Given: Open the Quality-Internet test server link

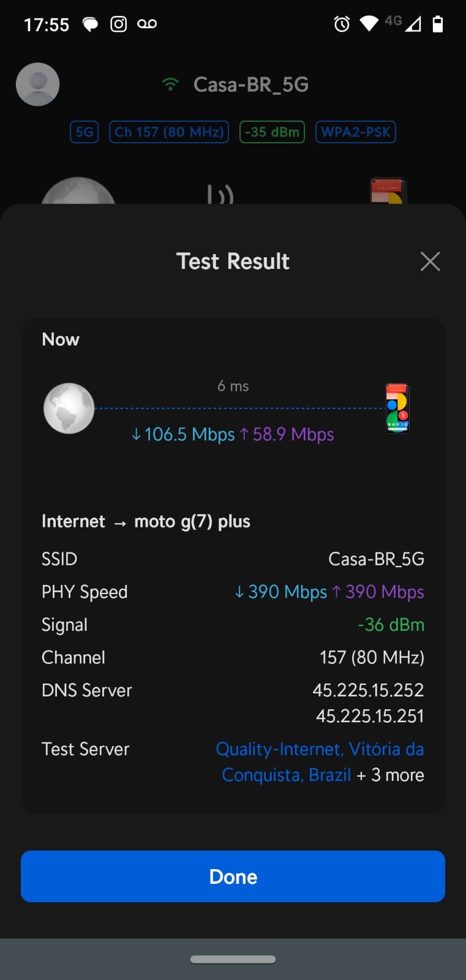Looking at the screenshot, I should pyautogui.click(x=319, y=749).
